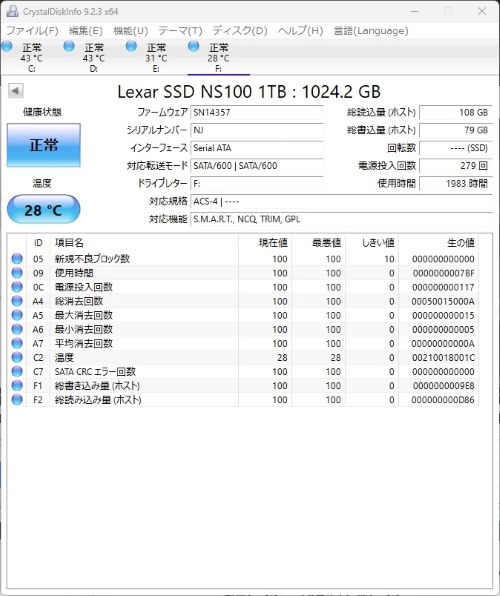500x596 pixels.
Task: Open the 編集(E) menu
Action: point(86,30)
